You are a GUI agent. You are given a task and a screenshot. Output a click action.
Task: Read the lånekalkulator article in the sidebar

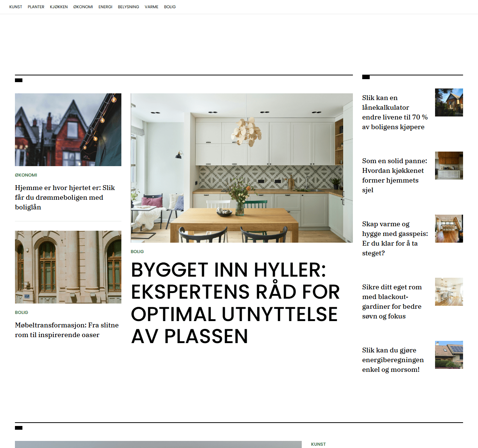(395, 112)
